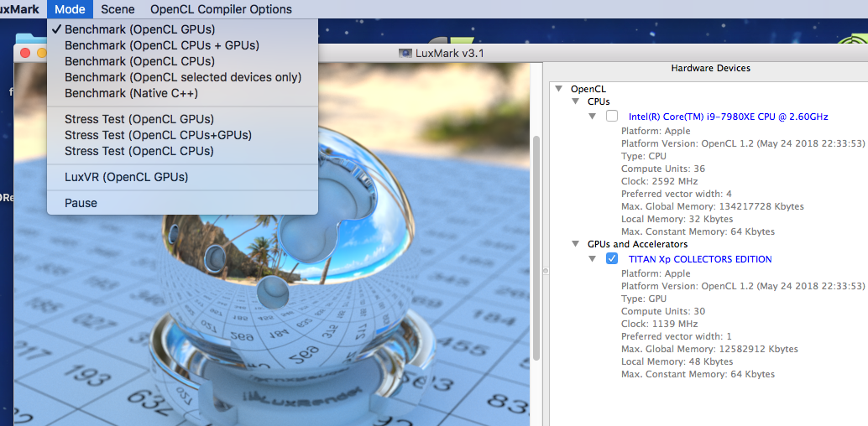This screenshot has height=426, width=868.
Task: Open the Scene menu
Action: click(118, 9)
